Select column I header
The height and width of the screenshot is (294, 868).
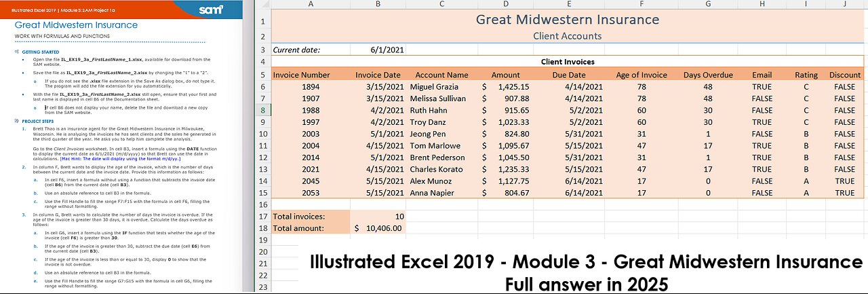click(x=806, y=4)
